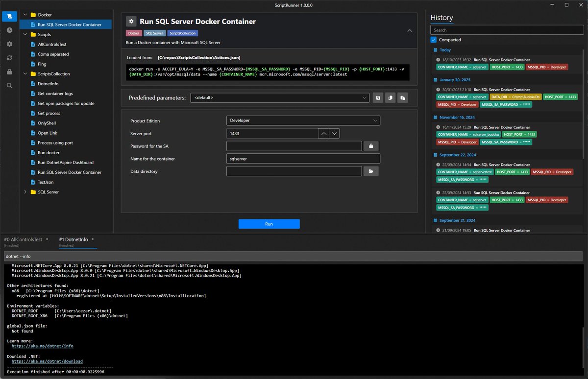The width and height of the screenshot is (588, 379).
Task: Click the calendar icon next to Today
Action: click(436, 50)
